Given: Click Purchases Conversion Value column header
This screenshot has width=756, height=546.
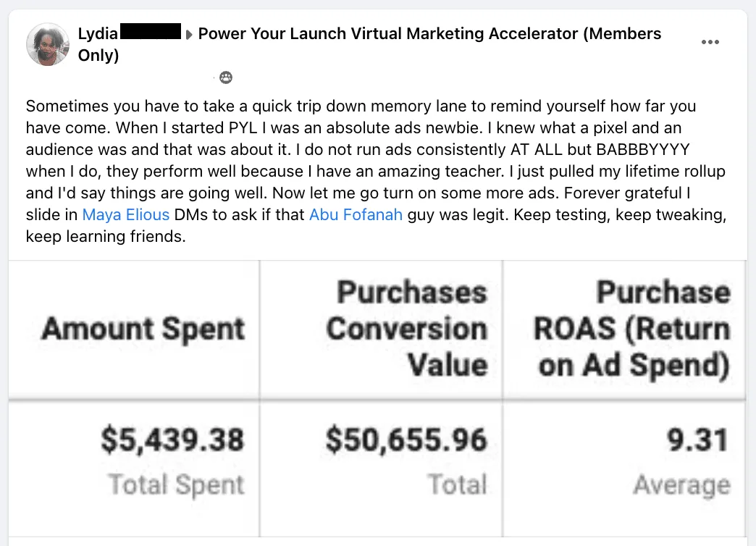Looking at the screenshot, I should point(407,329).
